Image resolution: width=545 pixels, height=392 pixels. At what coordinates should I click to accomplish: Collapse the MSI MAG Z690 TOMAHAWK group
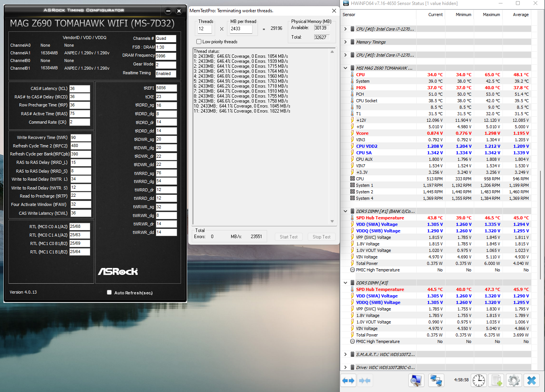click(346, 68)
